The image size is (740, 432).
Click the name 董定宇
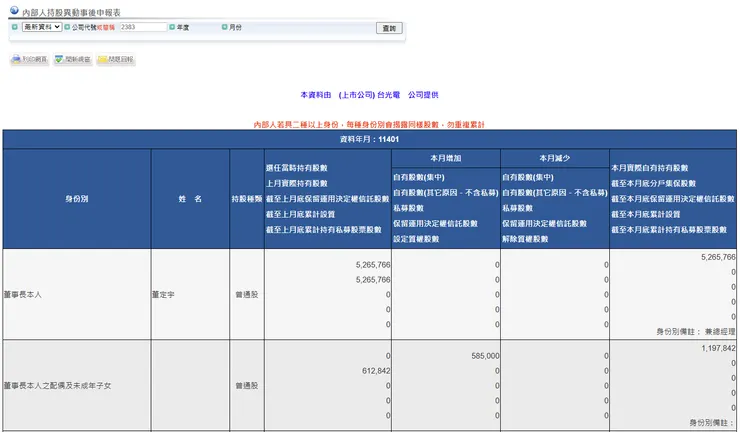coord(163,295)
